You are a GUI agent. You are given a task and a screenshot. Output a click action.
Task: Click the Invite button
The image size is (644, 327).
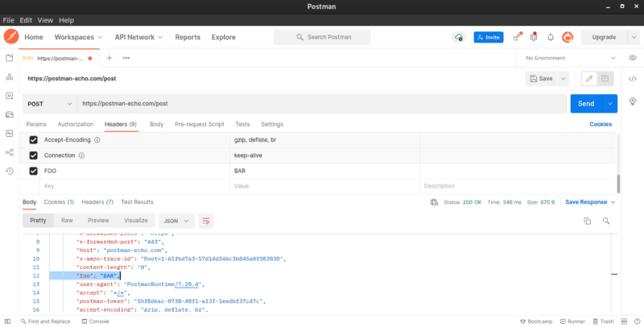[x=489, y=37]
